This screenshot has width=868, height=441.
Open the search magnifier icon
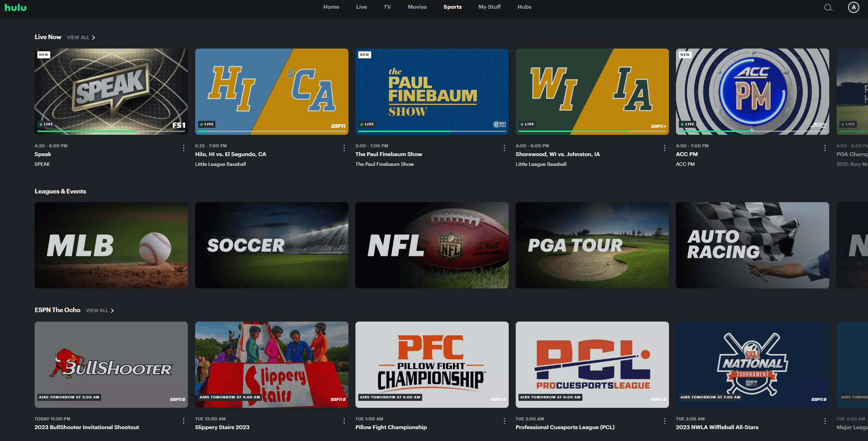tap(828, 7)
